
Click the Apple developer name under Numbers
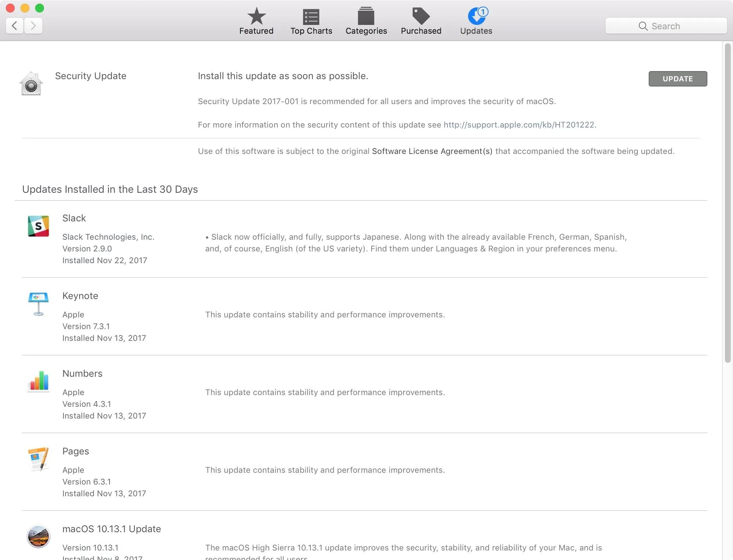[73, 392]
